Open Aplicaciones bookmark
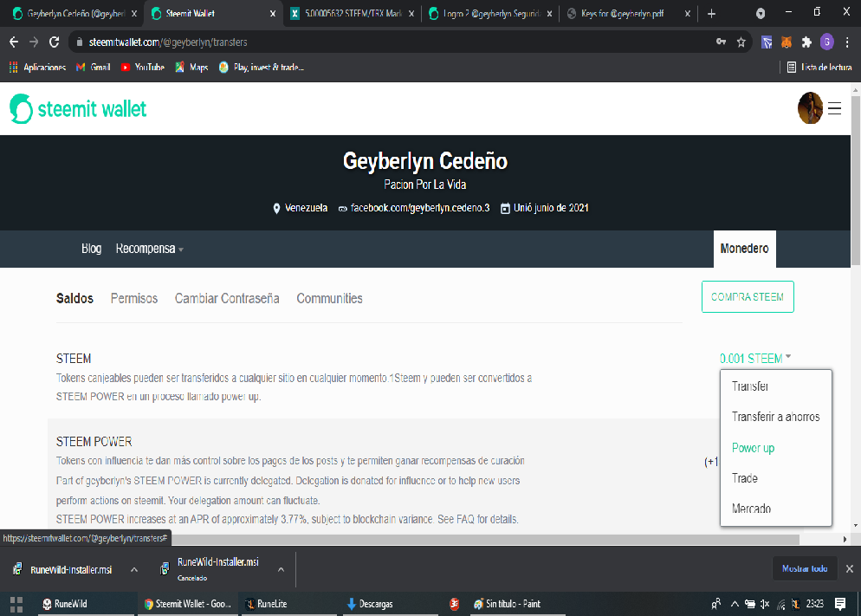 pyautogui.click(x=38, y=67)
